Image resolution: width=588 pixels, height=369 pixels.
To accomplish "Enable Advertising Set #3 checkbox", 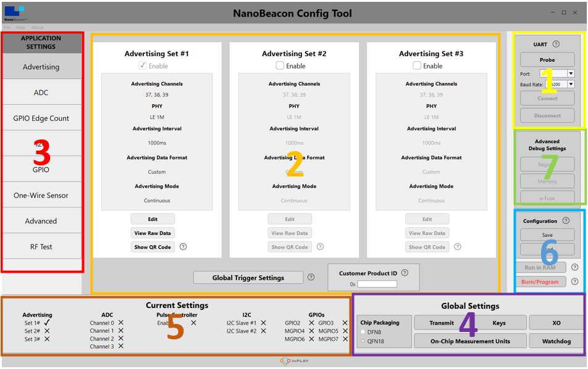I will tap(417, 65).
